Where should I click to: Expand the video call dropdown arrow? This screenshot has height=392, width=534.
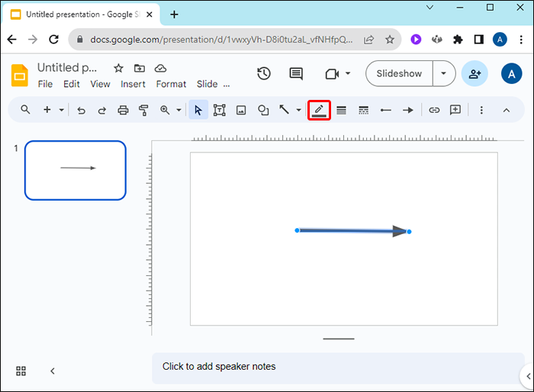348,73
